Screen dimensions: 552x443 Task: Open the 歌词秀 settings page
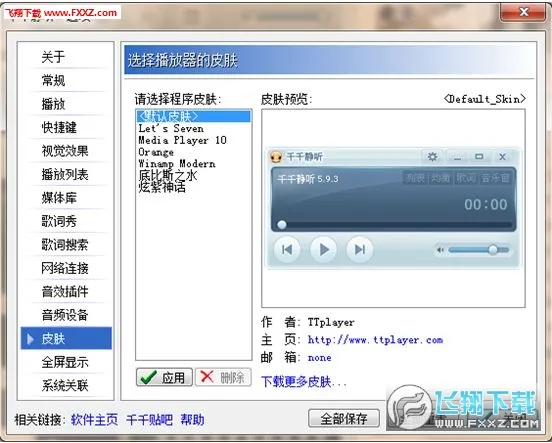(59, 221)
